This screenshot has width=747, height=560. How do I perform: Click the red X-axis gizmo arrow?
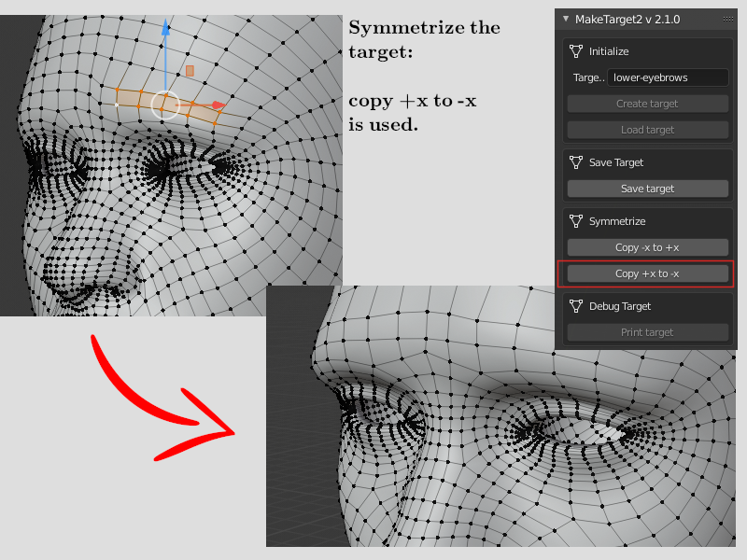(x=217, y=105)
